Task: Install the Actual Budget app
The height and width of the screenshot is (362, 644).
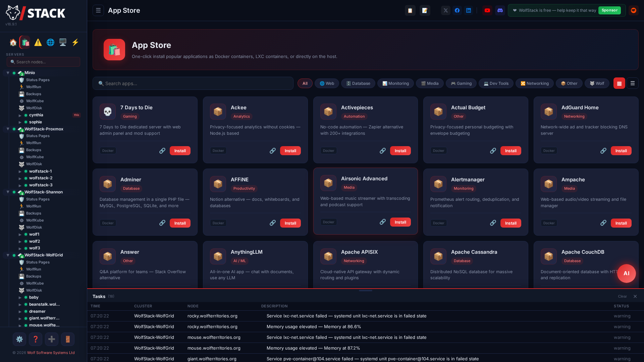Action: (x=511, y=151)
